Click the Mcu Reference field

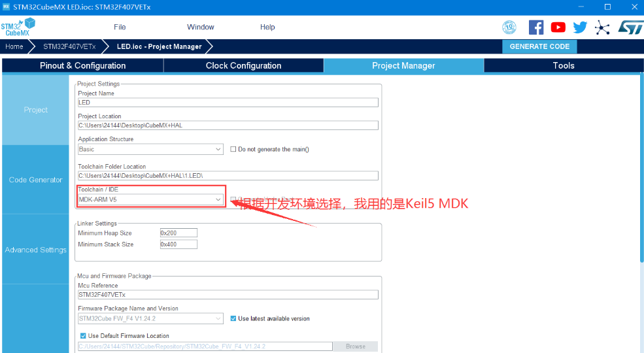tap(228, 295)
